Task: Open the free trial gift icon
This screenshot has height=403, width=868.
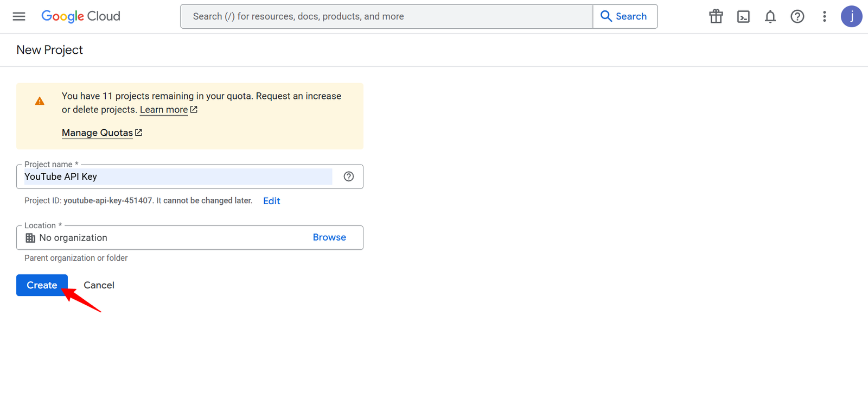Action: coord(716,16)
